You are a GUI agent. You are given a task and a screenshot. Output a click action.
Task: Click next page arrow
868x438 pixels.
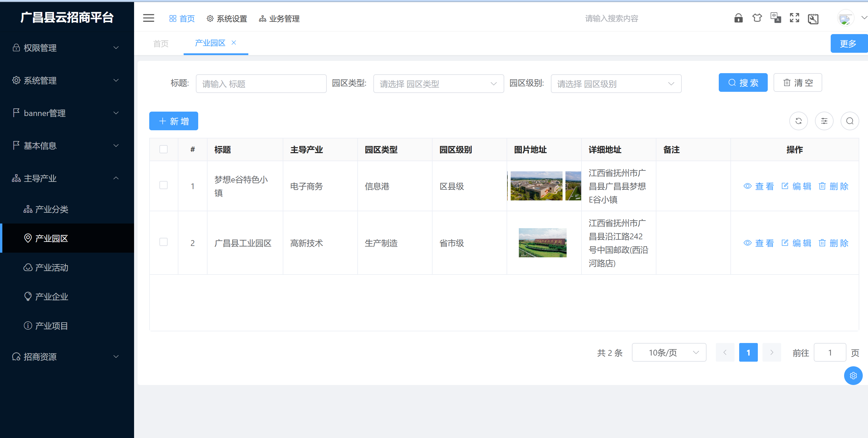[x=772, y=352]
